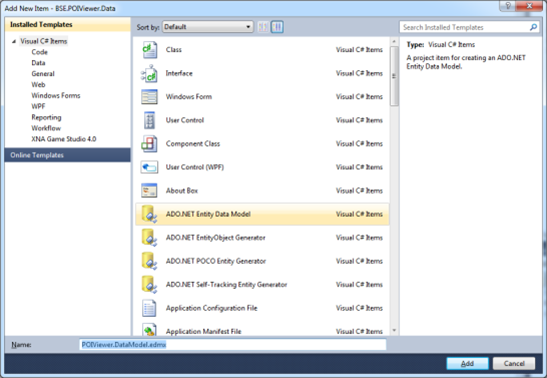Click the template list scrollbar thumb
The image size is (547, 378).
(394, 76)
